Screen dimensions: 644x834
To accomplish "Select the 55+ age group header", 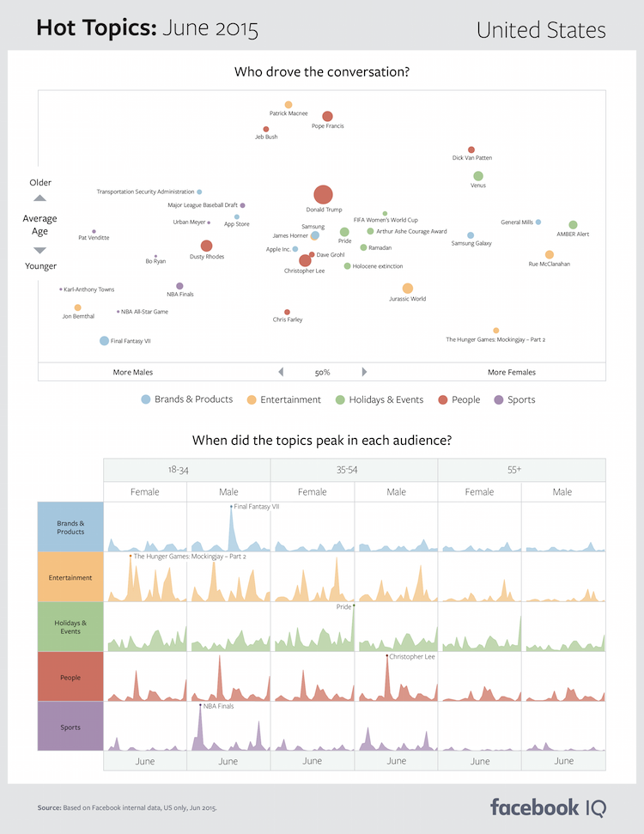I will pos(521,470).
